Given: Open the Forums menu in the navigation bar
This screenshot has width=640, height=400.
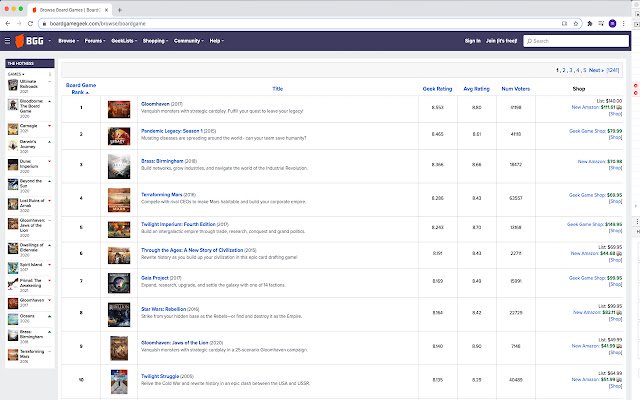Looking at the screenshot, I should point(95,41).
